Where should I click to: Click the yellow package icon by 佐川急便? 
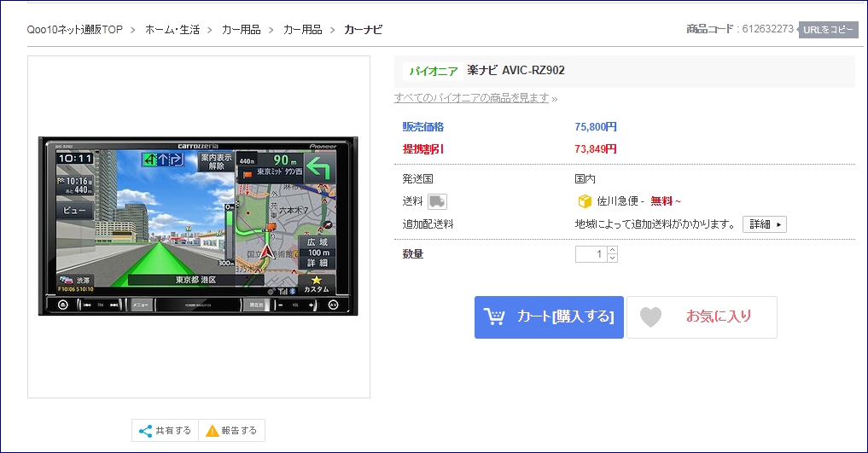point(585,201)
